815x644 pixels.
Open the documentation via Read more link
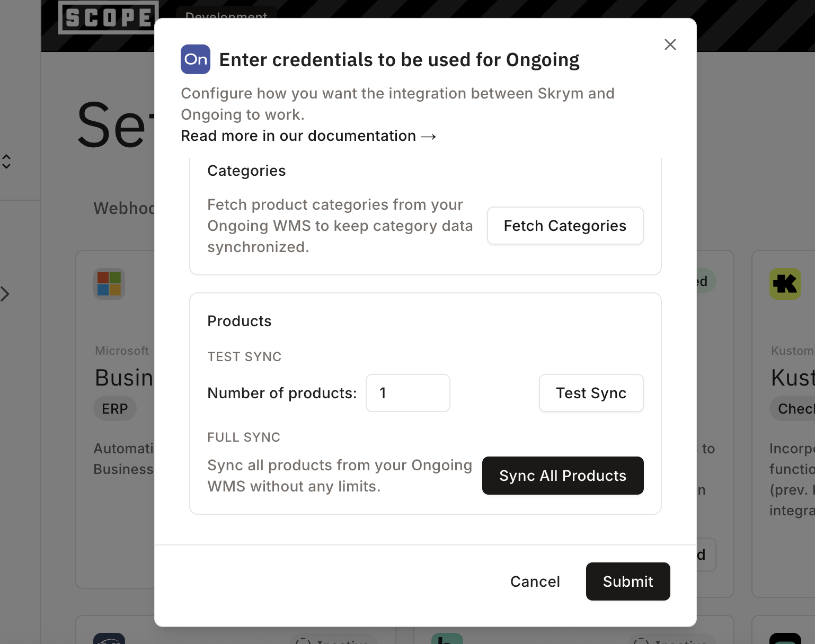(308, 136)
